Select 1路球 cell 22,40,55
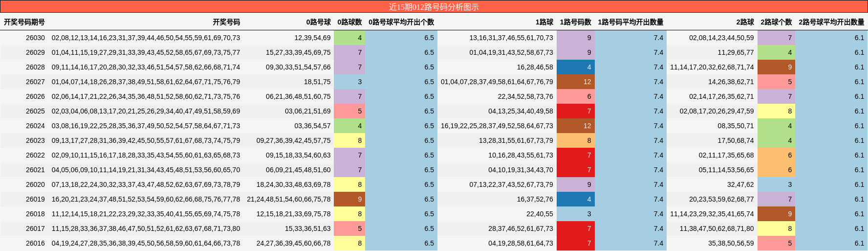The image size is (868, 251). coord(540,214)
